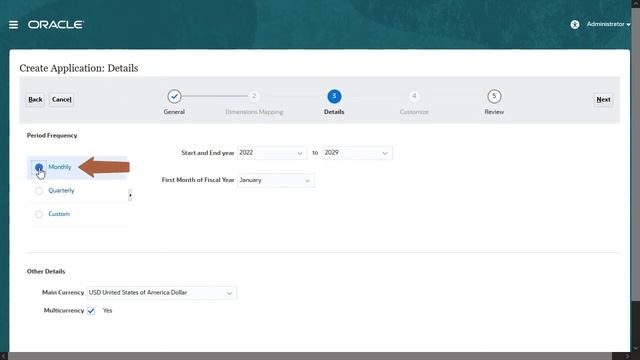
Task: Click the Create Application: Details title
Action: 79,68
